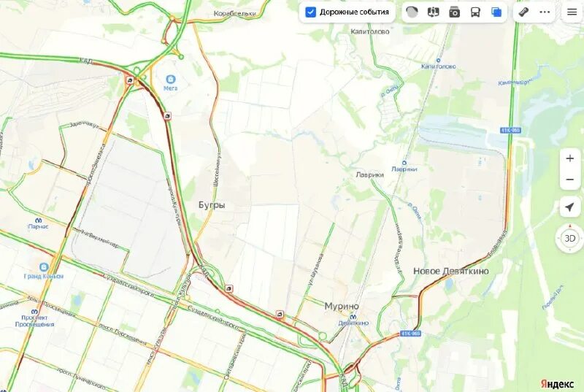Zoom out with the minus button
This screenshot has height=392, width=584.
click(x=570, y=180)
